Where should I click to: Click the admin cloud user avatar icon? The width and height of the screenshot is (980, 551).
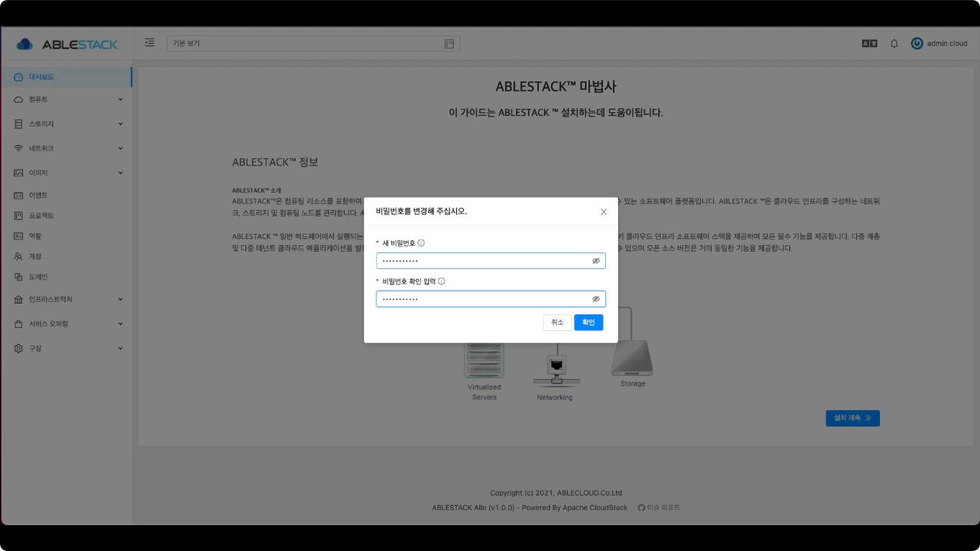[x=917, y=43]
